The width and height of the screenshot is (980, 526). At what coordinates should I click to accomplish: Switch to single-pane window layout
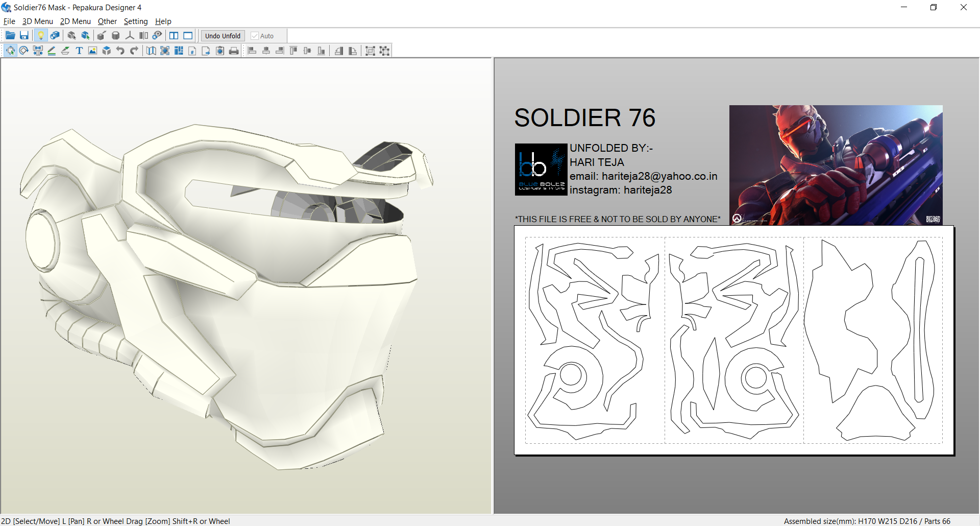coord(188,36)
